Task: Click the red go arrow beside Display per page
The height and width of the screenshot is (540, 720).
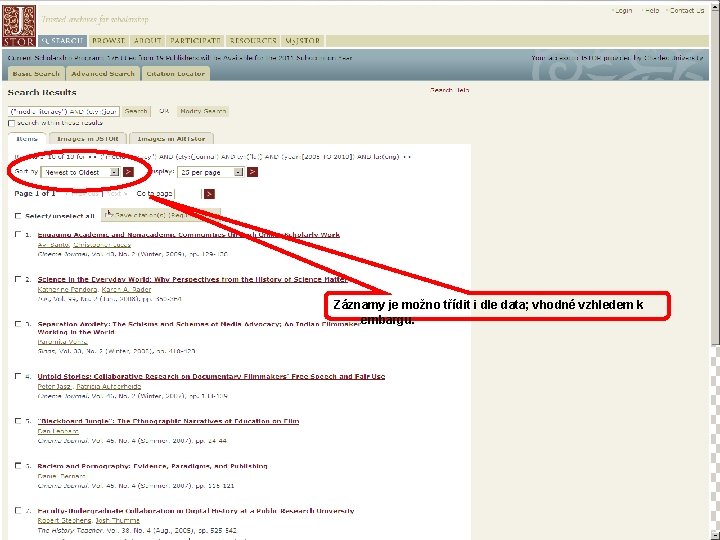Action: coord(252,172)
